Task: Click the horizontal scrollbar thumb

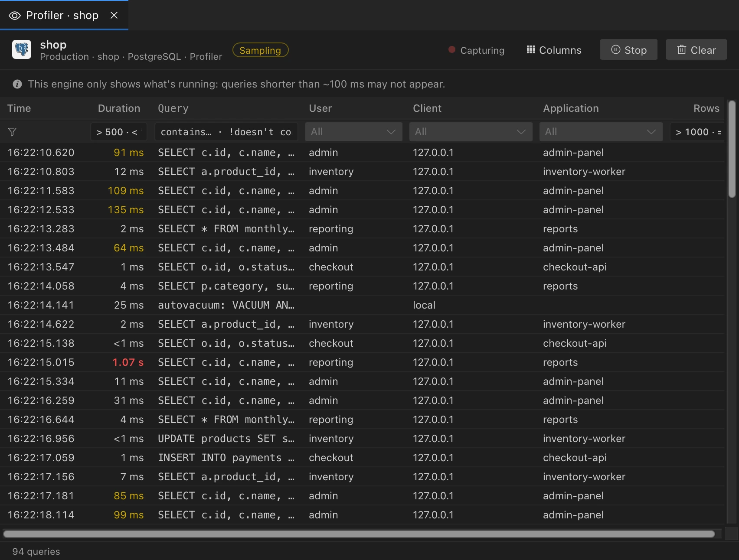Action: [x=359, y=534]
